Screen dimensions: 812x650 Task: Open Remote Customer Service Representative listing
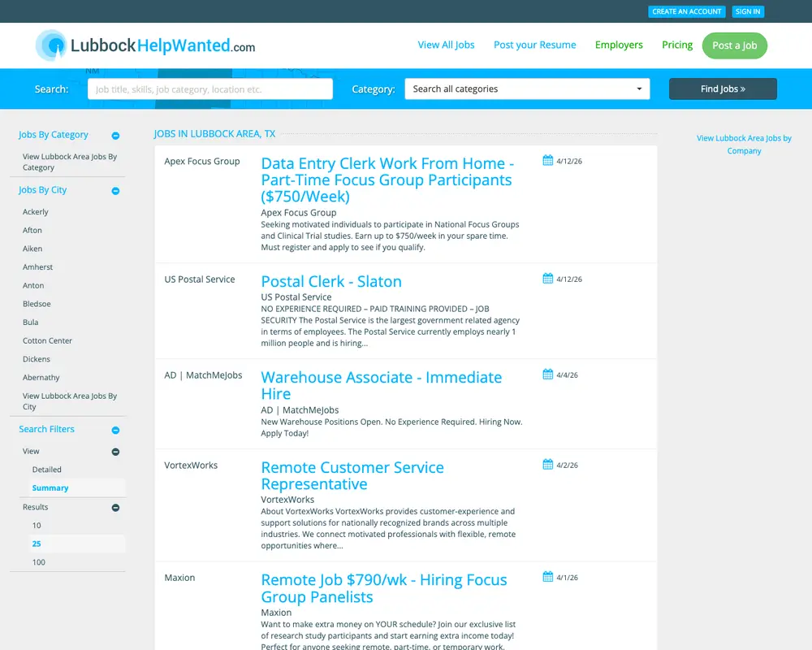pyautogui.click(x=352, y=476)
